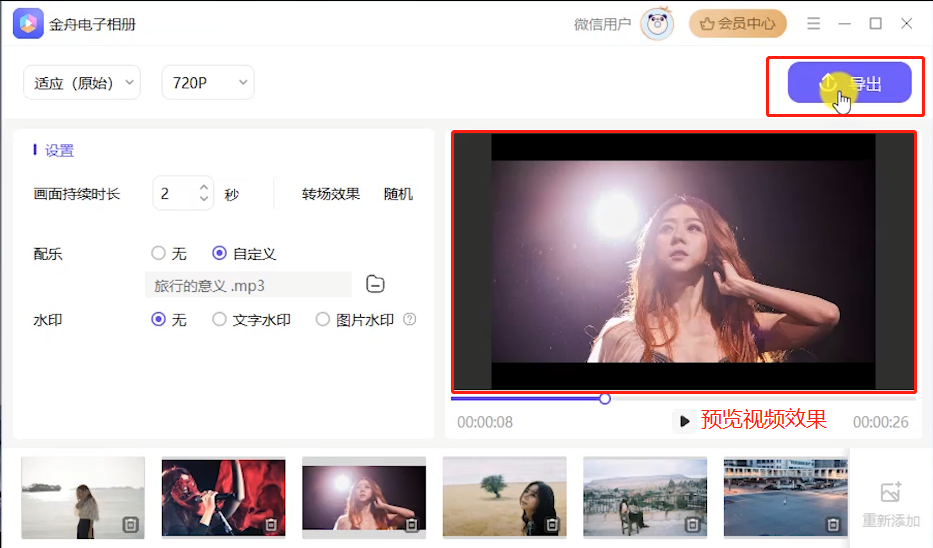Open the user avatar profile
The width and height of the screenshot is (933, 548).
point(657,24)
